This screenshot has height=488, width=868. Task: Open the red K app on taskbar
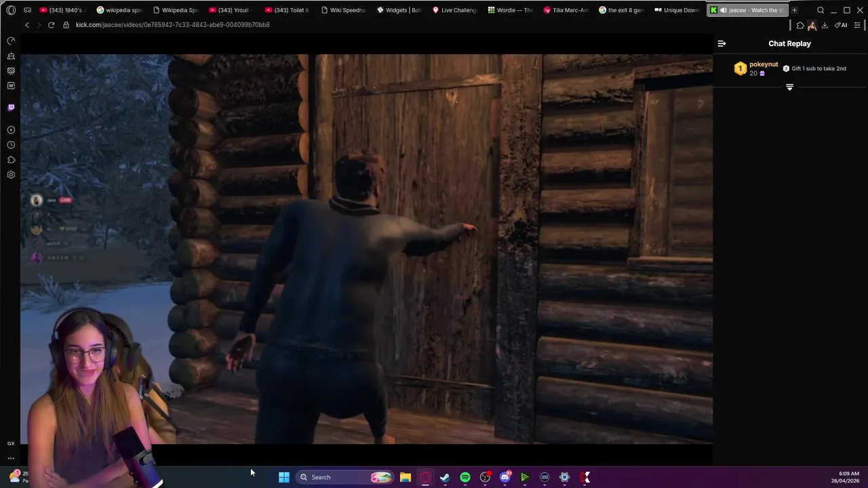click(585, 477)
